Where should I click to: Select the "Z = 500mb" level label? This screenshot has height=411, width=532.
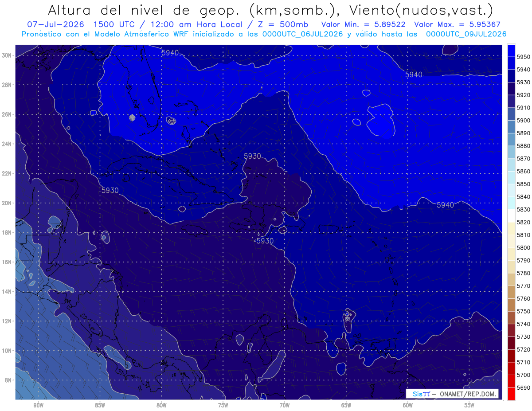tap(282, 24)
